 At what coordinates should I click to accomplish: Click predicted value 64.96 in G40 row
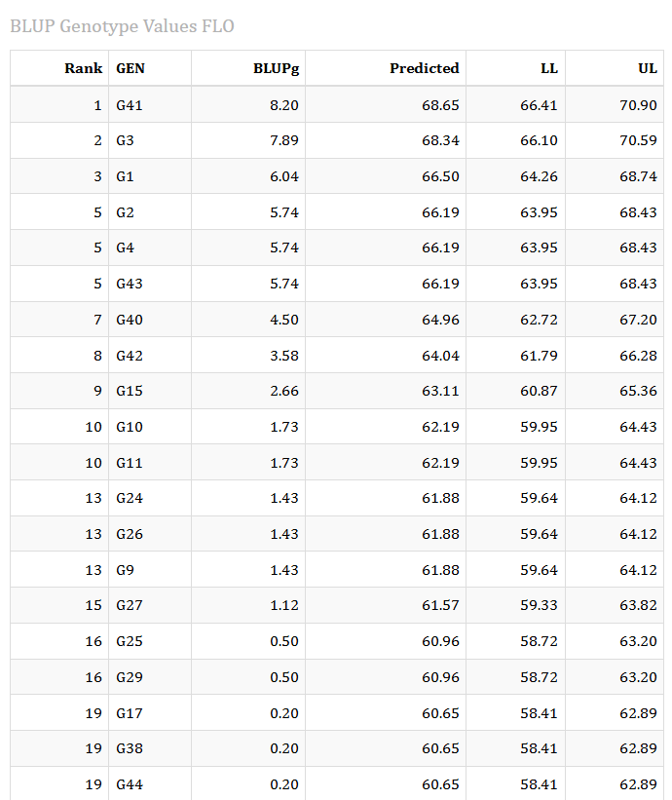coord(440,320)
